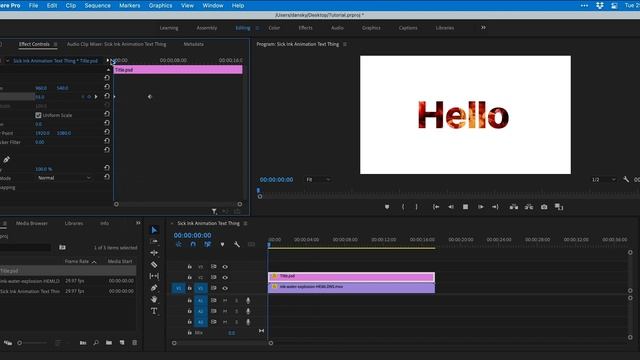
Task: Add a marker in the timeline panel
Action: tap(222, 244)
